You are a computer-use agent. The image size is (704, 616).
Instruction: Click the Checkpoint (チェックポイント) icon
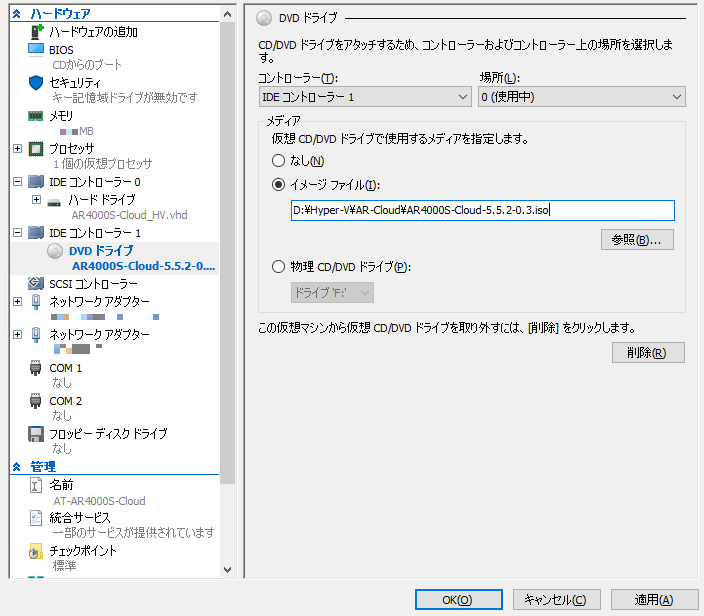tap(36, 551)
